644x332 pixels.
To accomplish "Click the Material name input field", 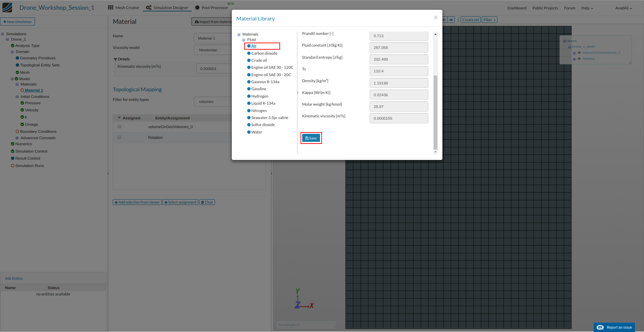I will click(x=213, y=38).
